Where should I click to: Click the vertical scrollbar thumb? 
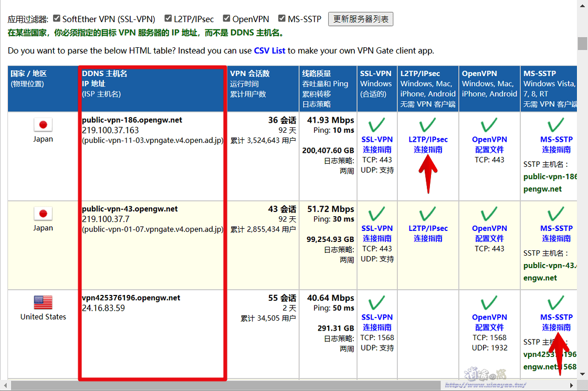(582, 44)
